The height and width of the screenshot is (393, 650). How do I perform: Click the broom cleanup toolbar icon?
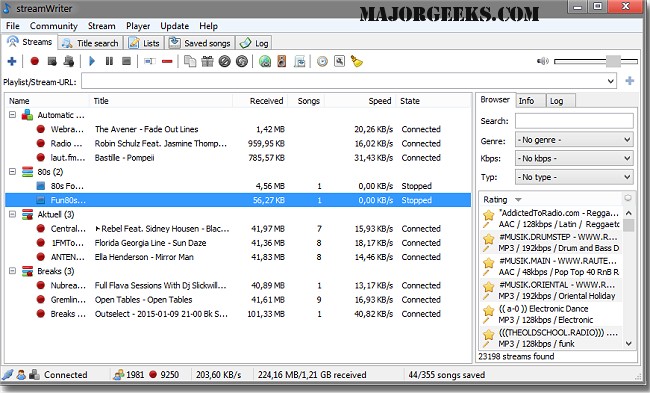pos(357,61)
